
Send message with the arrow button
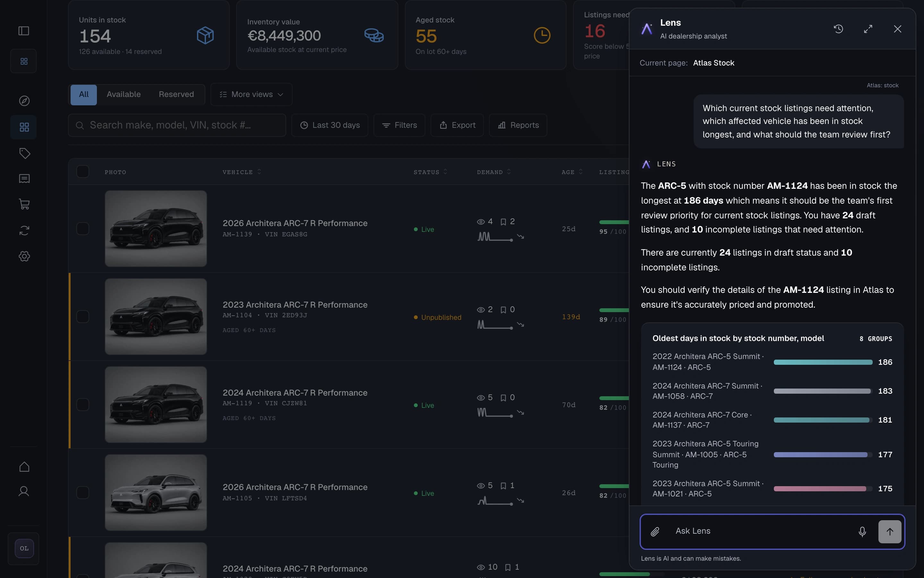coord(890,532)
